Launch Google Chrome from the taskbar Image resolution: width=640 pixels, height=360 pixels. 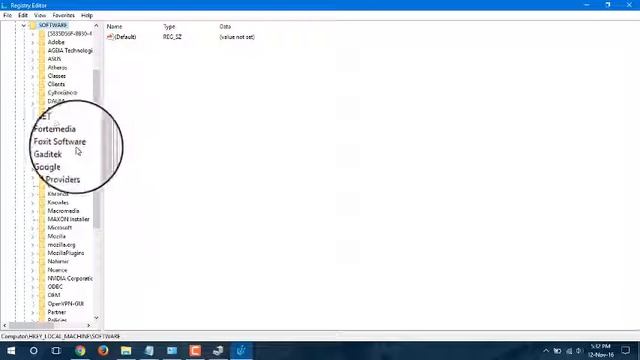80,351
